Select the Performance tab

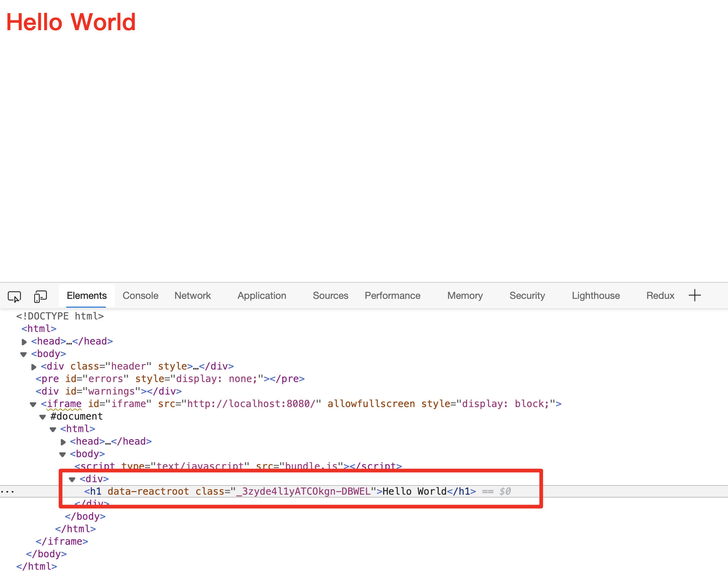coord(392,296)
